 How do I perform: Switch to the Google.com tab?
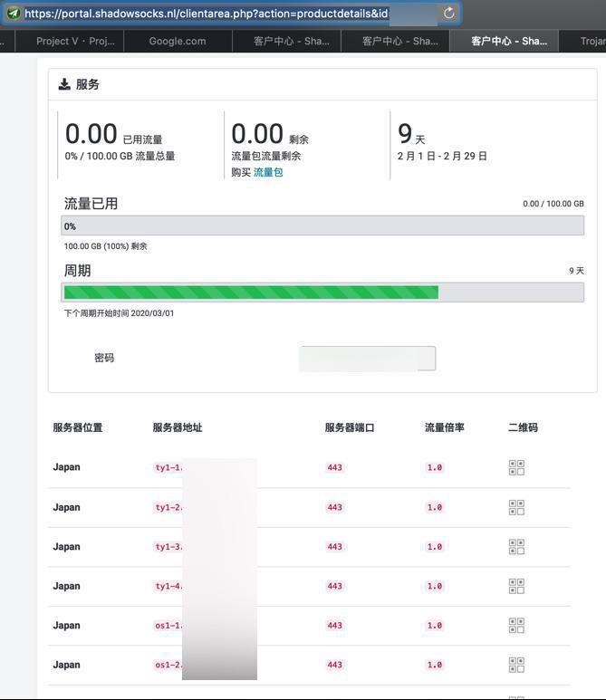(178, 41)
